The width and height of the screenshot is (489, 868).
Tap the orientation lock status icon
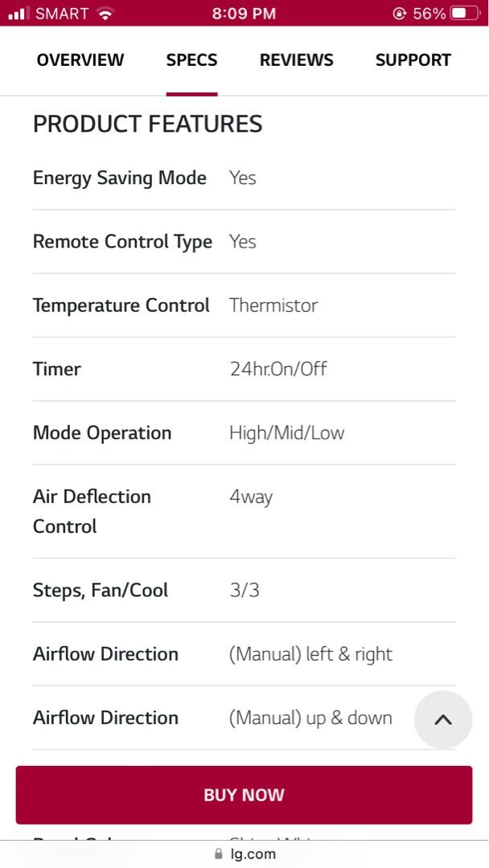point(399,14)
